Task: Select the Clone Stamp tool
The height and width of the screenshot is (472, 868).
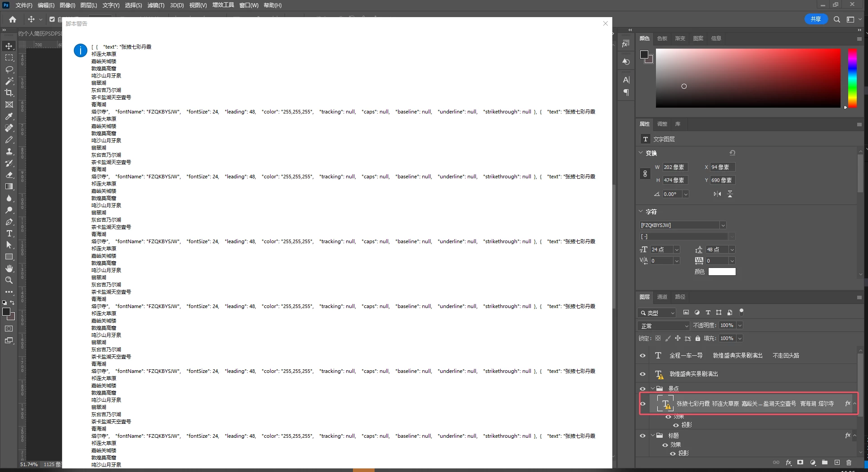Action: click(9, 151)
